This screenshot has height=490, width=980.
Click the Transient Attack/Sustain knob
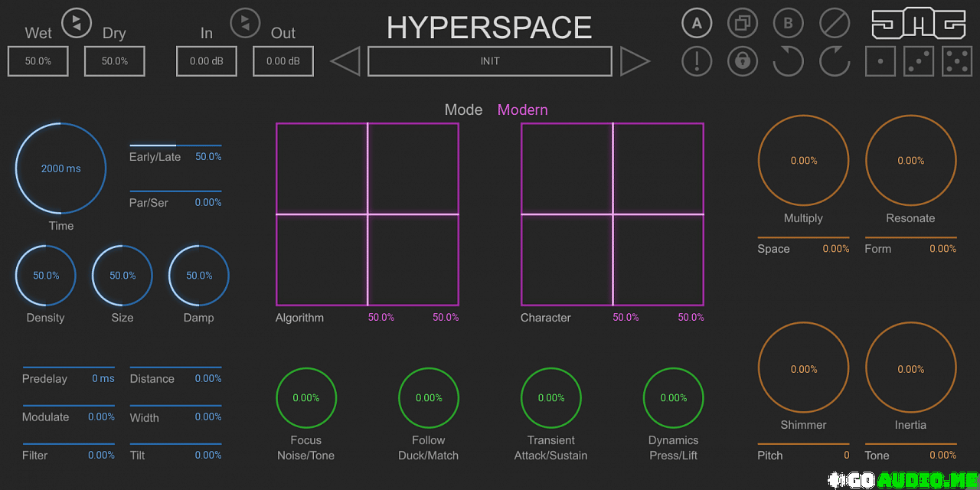pyautogui.click(x=551, y=398)
